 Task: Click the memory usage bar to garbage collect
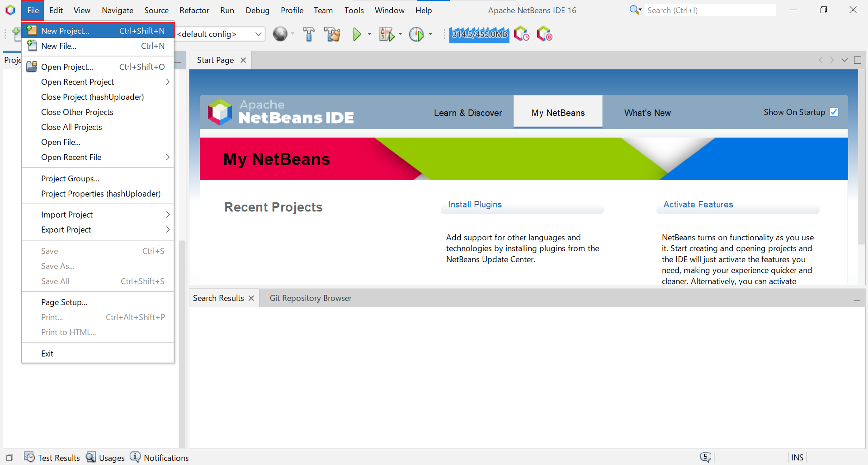click(x=479, y=34)
